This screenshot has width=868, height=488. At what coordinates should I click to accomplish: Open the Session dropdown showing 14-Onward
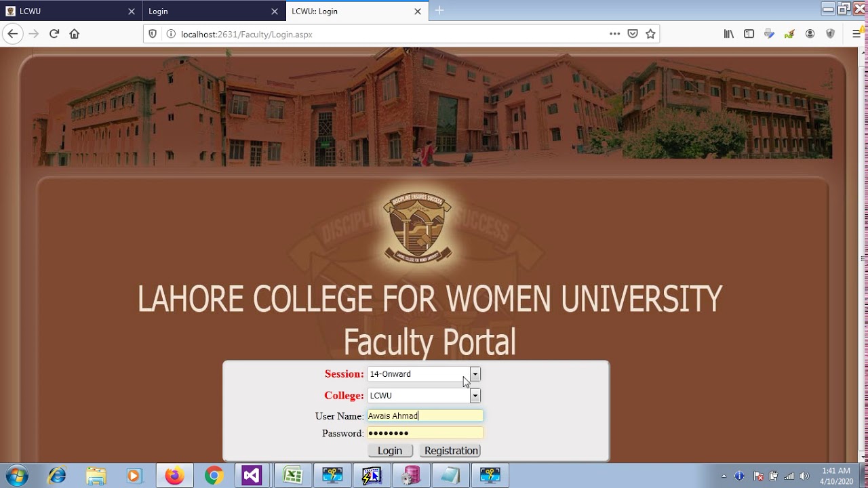click(423, 374)
